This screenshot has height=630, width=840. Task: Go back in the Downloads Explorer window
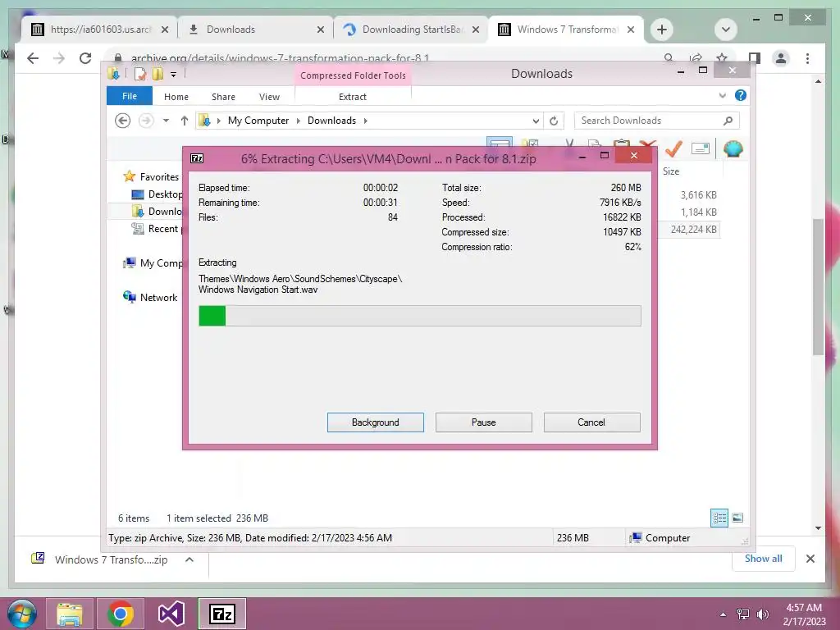coord(123,121)
